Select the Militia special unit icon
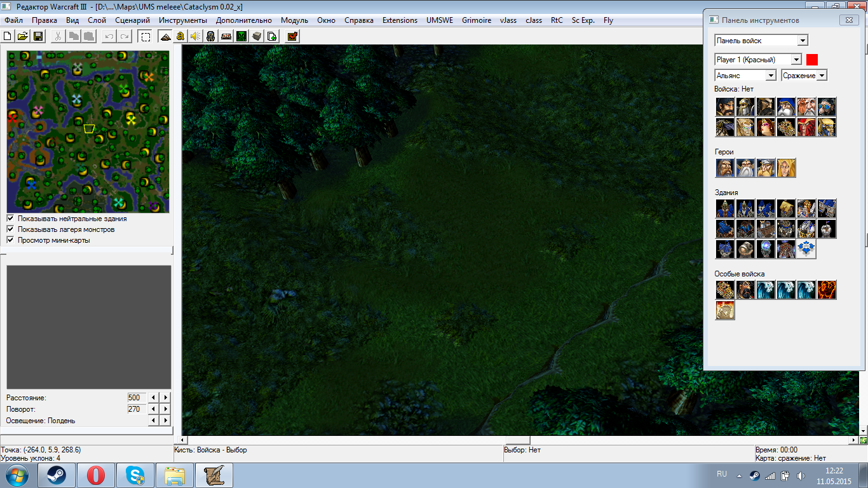The width and height of the screenshot is (868, 488). pyautogui.click(x=745, y=290)
